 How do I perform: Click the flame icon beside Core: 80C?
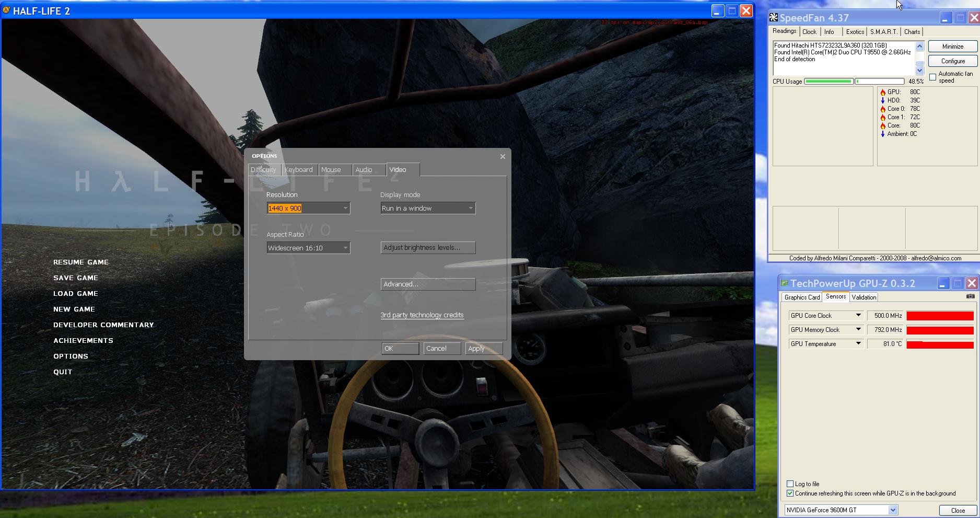tap(883, 125)
